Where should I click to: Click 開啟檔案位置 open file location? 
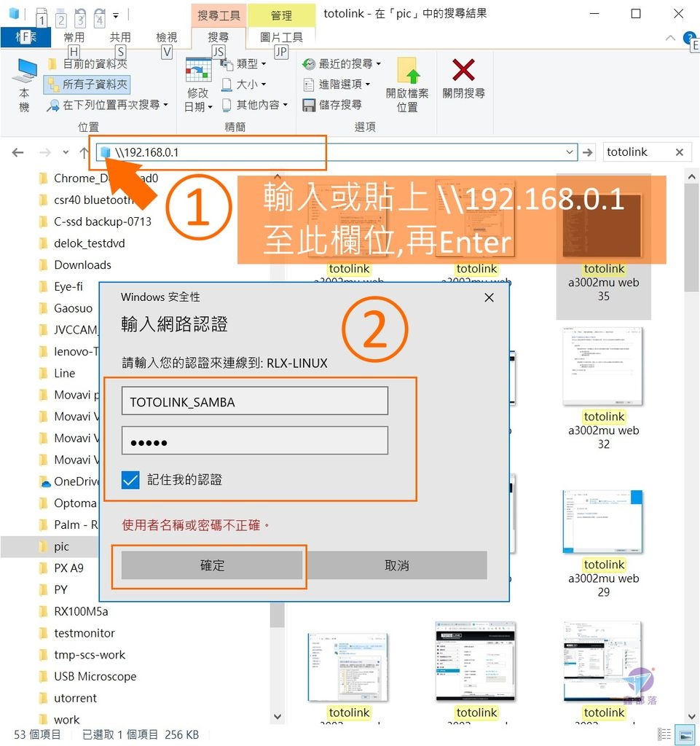coord(407,85)
